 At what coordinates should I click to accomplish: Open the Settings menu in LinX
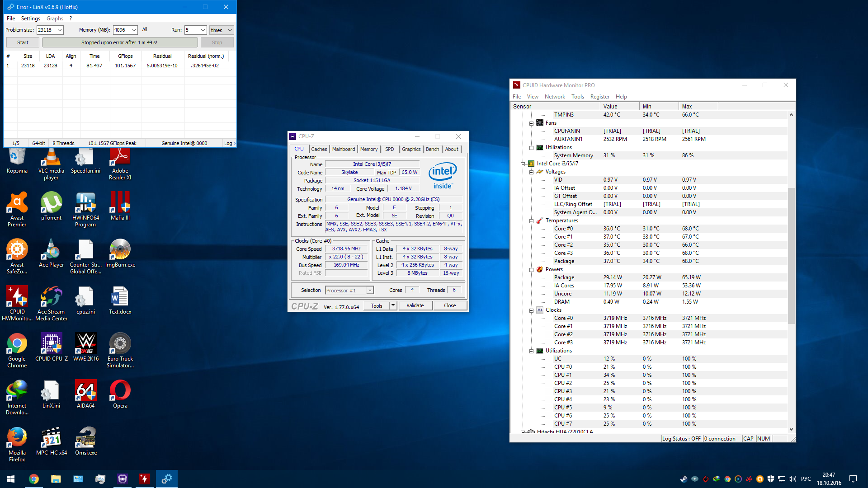point(30,19)
